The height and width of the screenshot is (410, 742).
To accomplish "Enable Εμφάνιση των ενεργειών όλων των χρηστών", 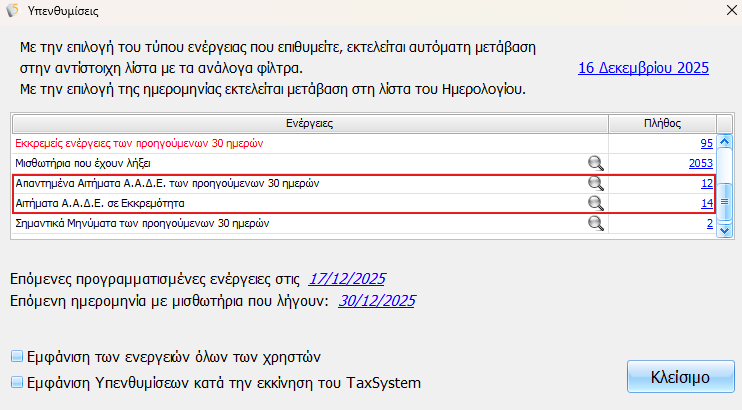I will [15, 356].
